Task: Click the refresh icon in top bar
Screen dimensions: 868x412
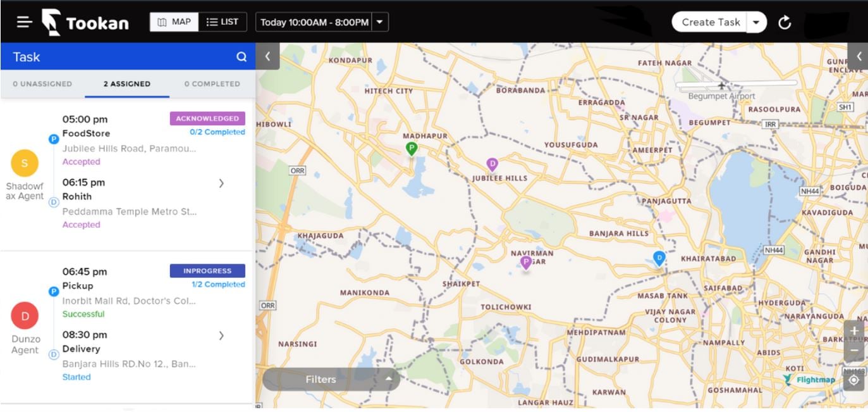Action: click(785, 23)
